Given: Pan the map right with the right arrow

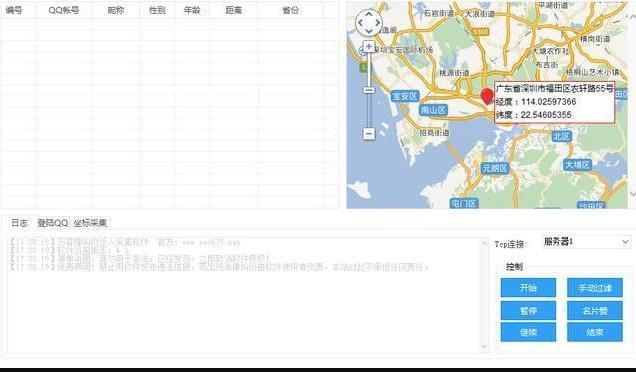Looking at the screenshot, I should 378,23.
